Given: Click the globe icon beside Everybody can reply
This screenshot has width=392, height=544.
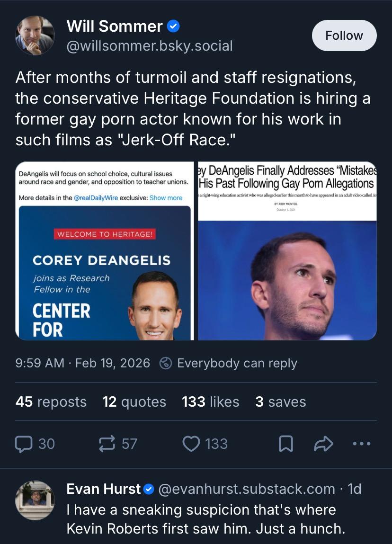Looking at the screenshot, I should (166, 363).
